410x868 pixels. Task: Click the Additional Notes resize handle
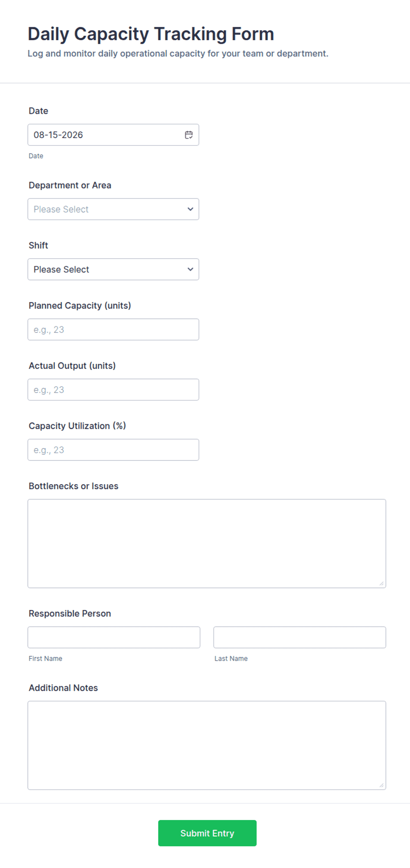click(x=381, y=785)
